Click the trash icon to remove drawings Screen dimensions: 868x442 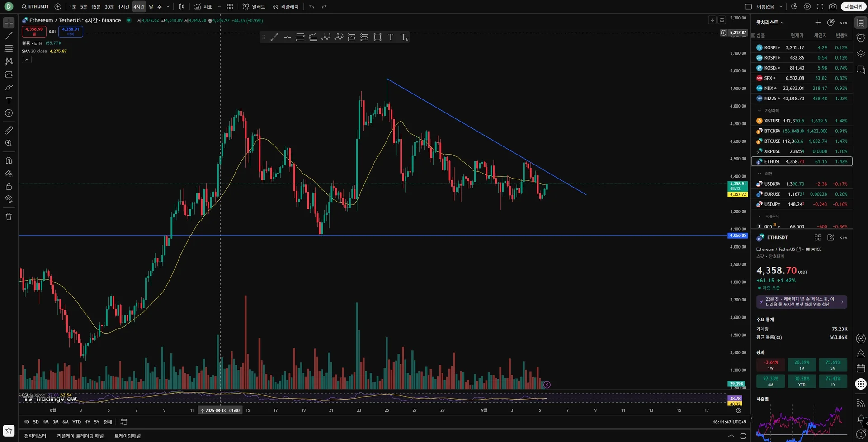tap(9, 216)
